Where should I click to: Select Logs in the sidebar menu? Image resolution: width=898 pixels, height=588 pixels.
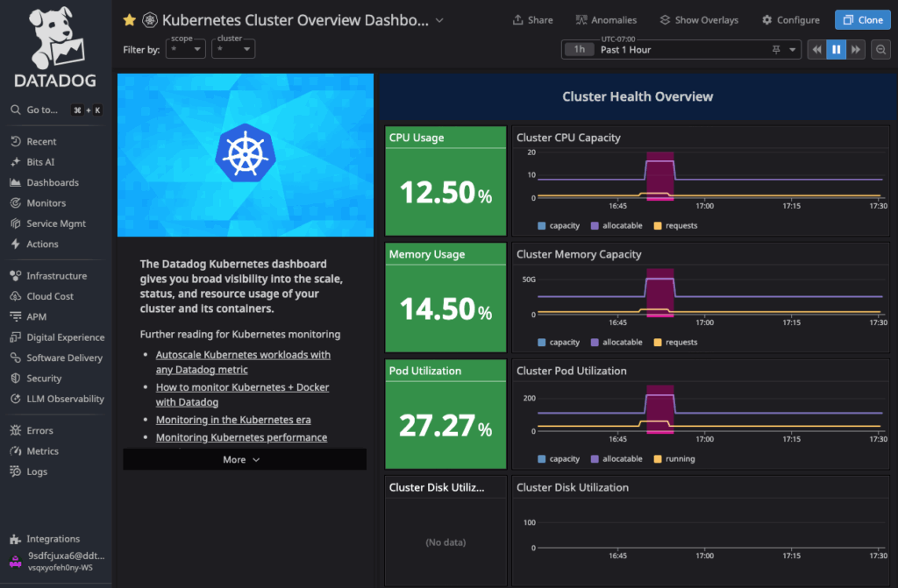click(38, 471)
